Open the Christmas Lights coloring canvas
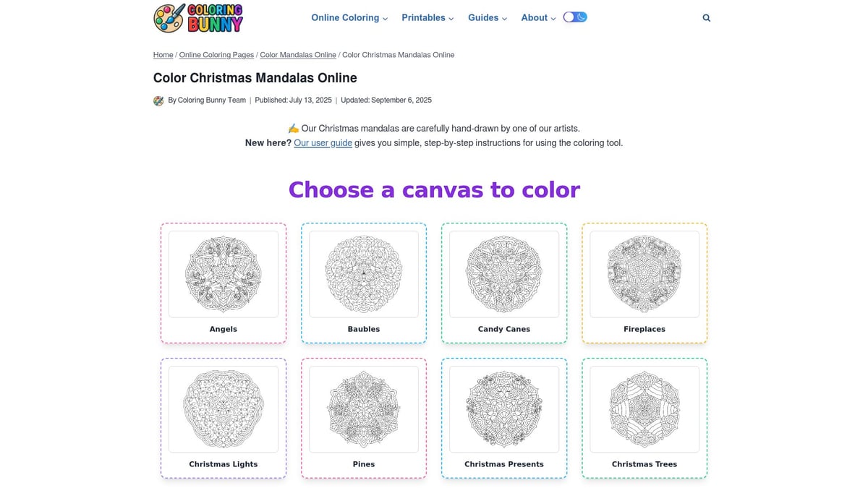The width and height of the screenshot is (868, 488). [x=223, y=417]
